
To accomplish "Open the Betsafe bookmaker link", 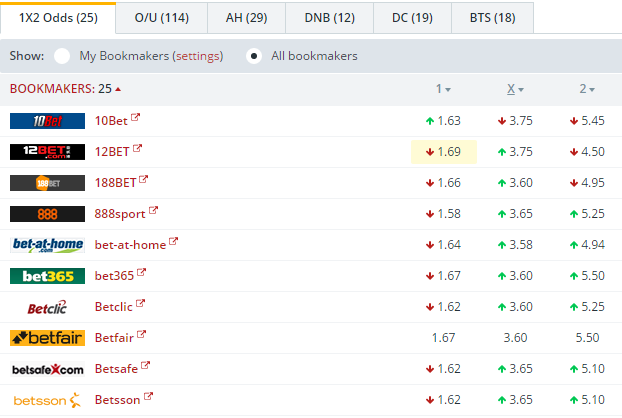I will tap(116, 369).
